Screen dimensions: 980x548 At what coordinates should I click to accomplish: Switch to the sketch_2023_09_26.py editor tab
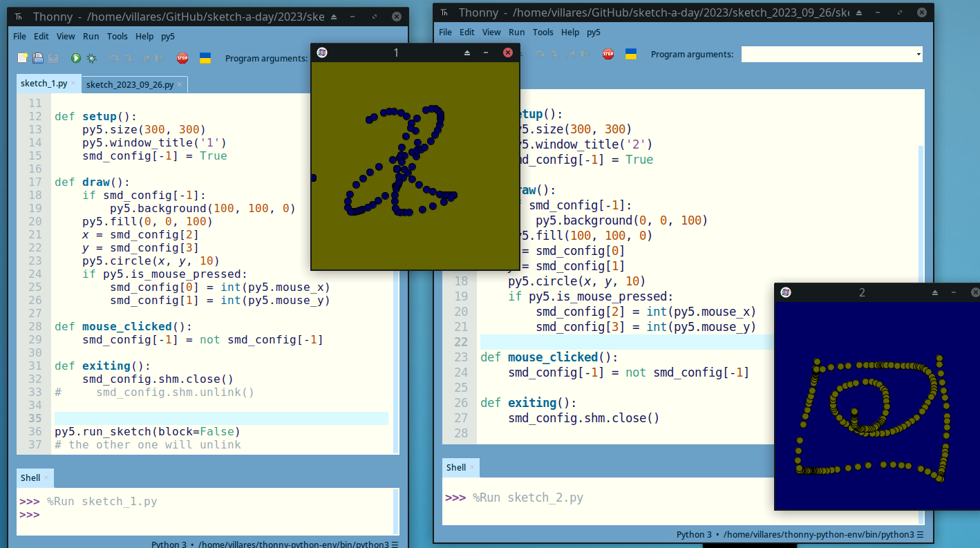[x=130, y=84]
